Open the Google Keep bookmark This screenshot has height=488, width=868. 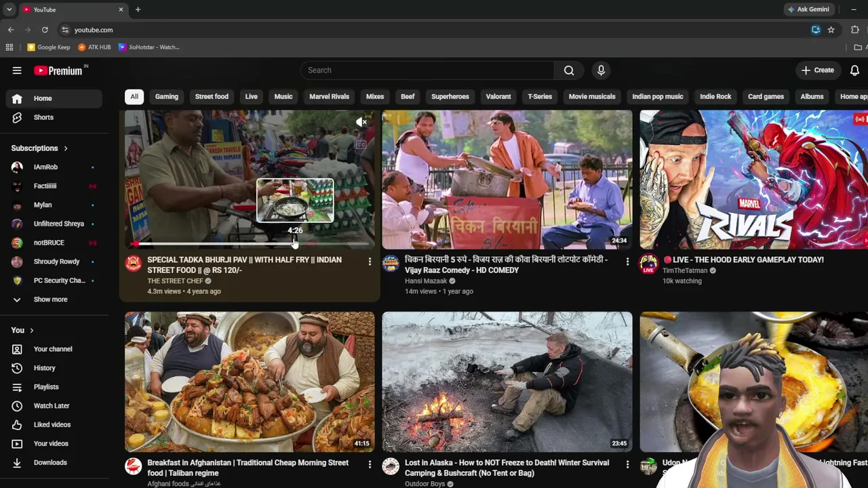pyautogui.click(x=49, y=47)
